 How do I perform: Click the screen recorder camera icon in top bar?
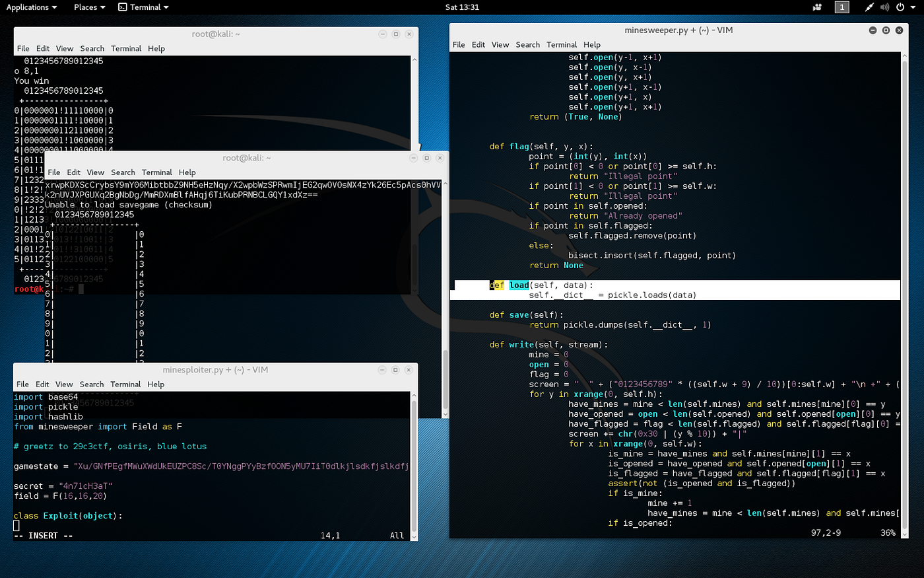(817, 7)
